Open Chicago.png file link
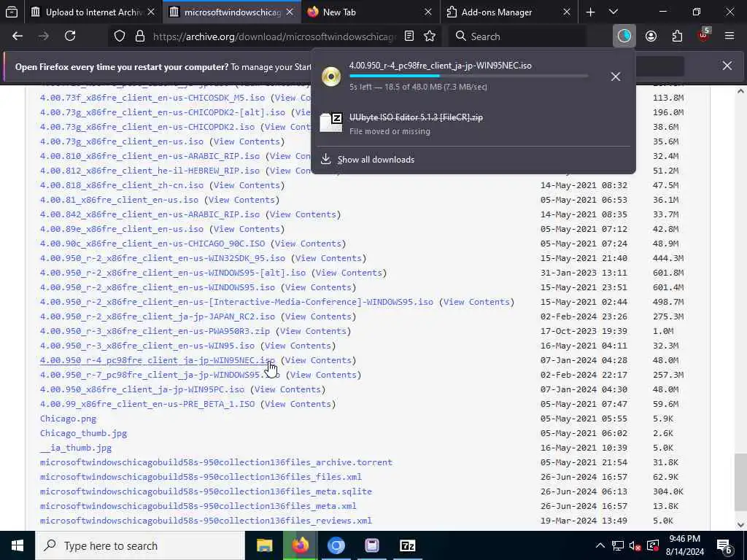This screenshot has width=747, height=560. [68, 419]
